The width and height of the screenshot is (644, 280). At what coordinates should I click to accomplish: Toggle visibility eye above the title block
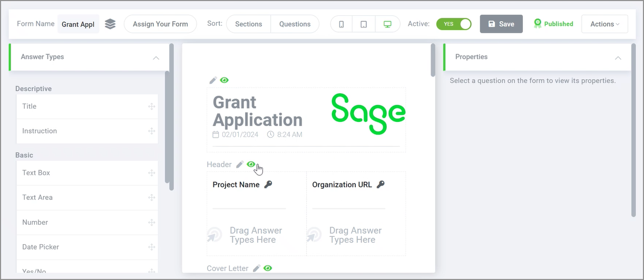coord(225,80)
